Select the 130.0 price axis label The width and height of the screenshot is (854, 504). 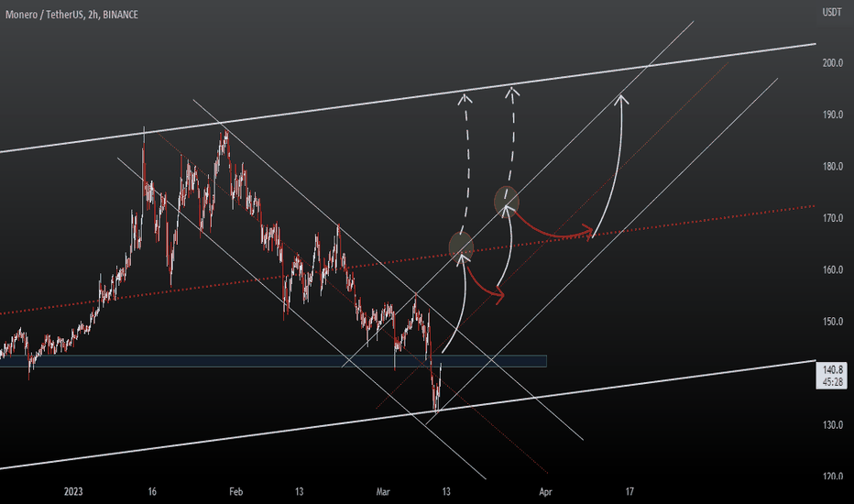click(x=833, y=424)
